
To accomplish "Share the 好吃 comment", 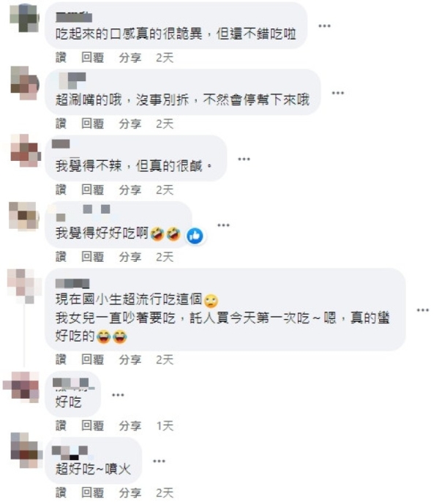I will click(130, 426).
